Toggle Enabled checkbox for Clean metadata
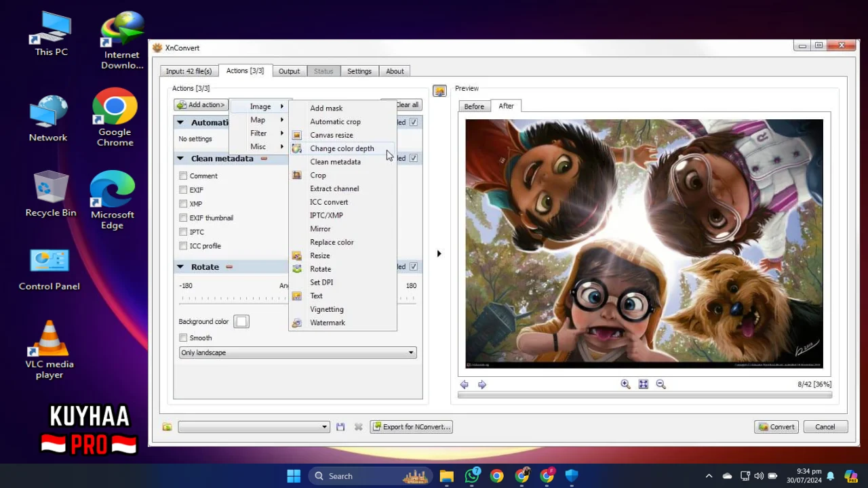868x488 pixels. (414, 158)
